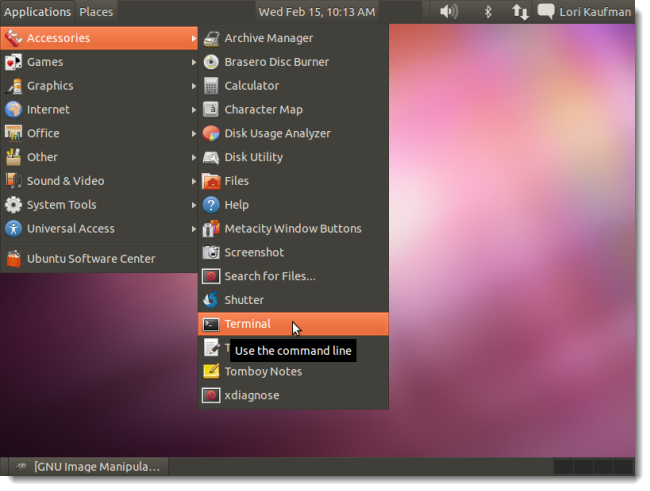Image resolution: width=650 pixels, height=491 pixels.
Task: Click the Disk Usage Analyzer pie icon
Action: (x=211, y=134)
